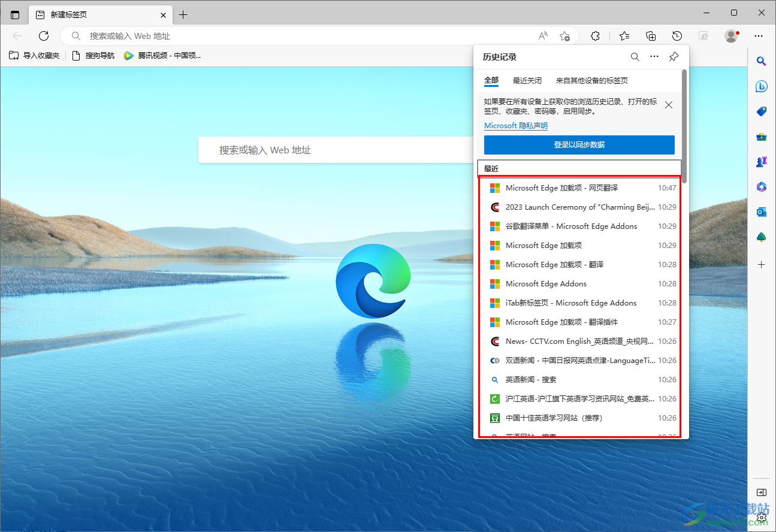This screenshot has width=776, height=532.
Task: Close the 新建标签页 tab
Action: 163,15
